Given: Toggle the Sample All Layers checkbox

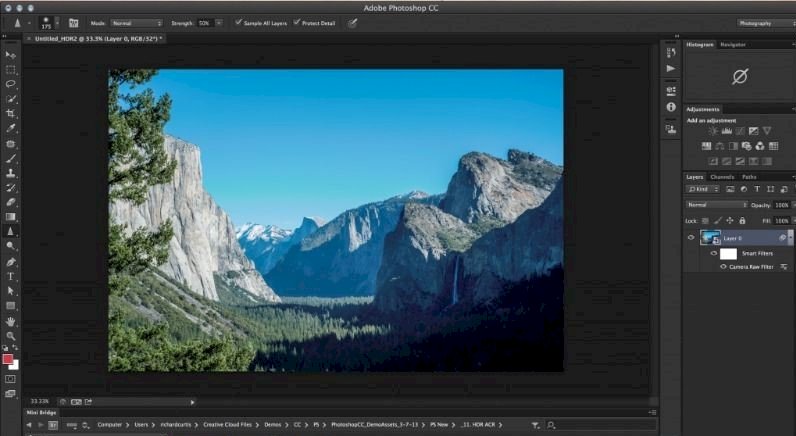Looking at the screenshot, I should point(238,22).
